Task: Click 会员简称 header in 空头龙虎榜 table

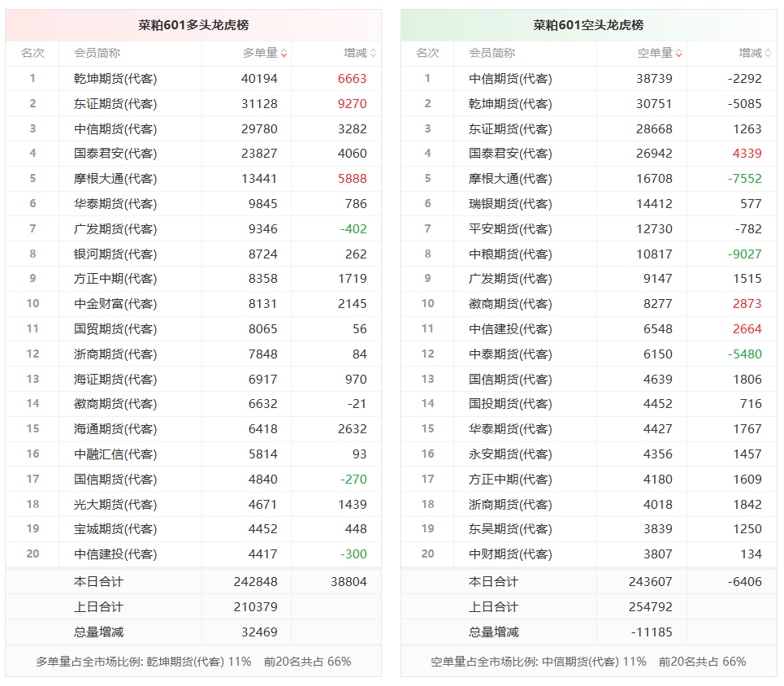Action: point(492,53)
